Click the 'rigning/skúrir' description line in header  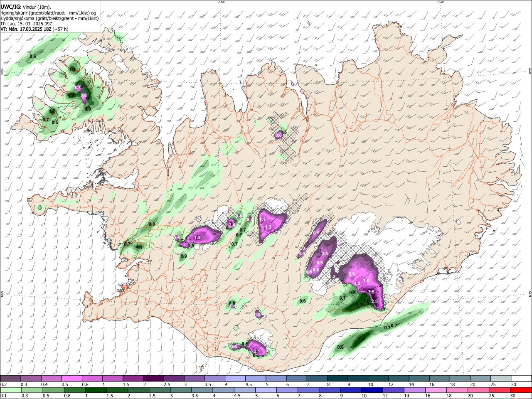pos(48,12)
